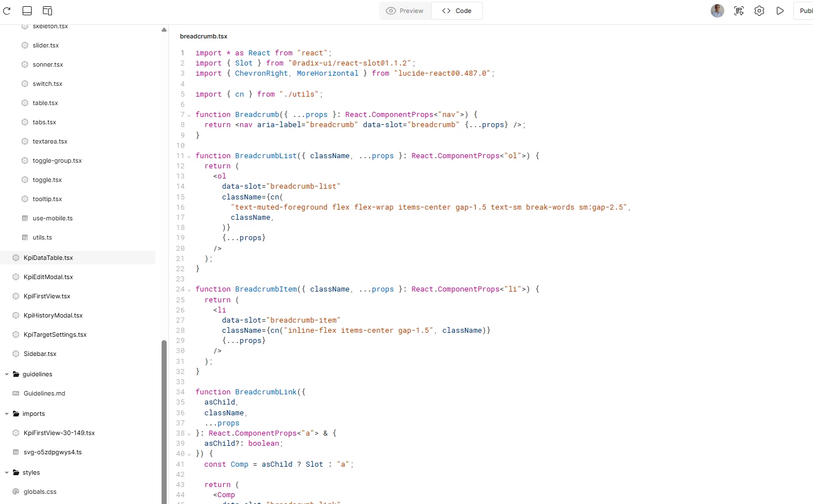The image size is (813, 504).
Task: Click the Guidelines.md file icon
Action: pos(16,393)
